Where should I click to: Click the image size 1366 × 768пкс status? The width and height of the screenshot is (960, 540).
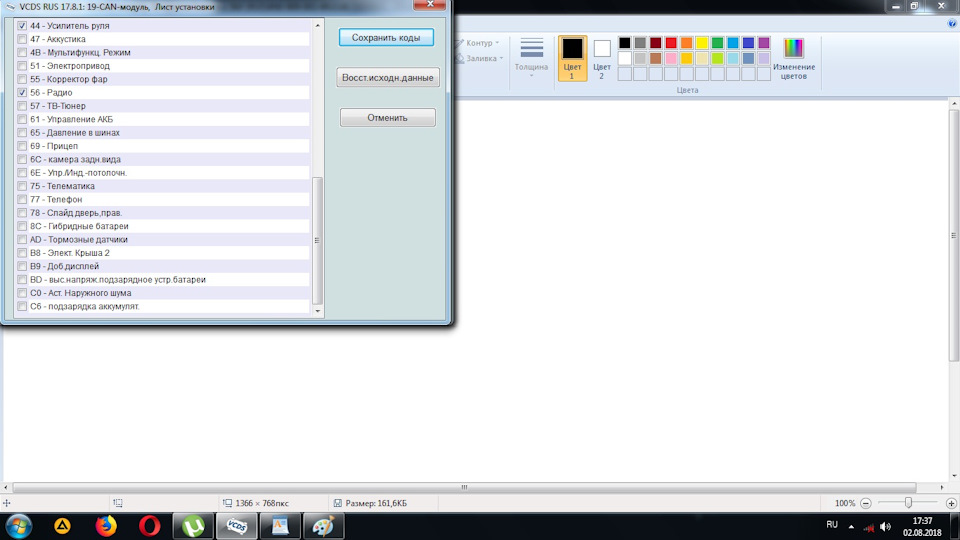point(256,503)
